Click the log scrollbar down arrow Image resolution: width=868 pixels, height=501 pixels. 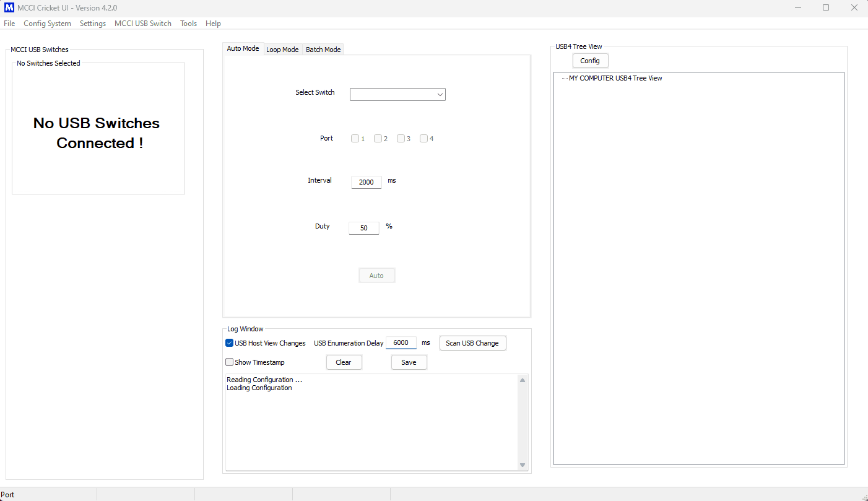click(x=523, y=465)
